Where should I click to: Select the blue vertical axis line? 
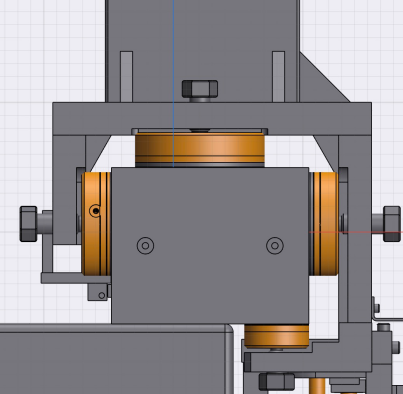(x=173, y=83)
